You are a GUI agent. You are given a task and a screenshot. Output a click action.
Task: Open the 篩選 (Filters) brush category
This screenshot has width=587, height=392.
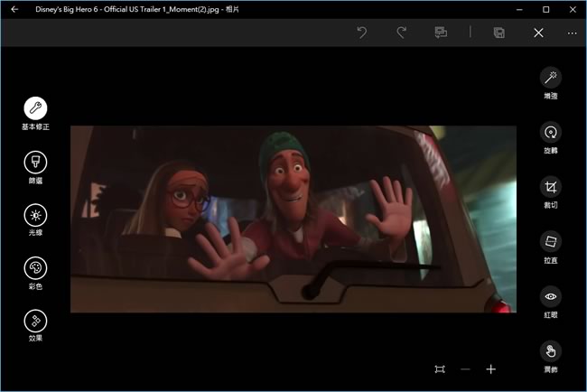click(35, 162)
